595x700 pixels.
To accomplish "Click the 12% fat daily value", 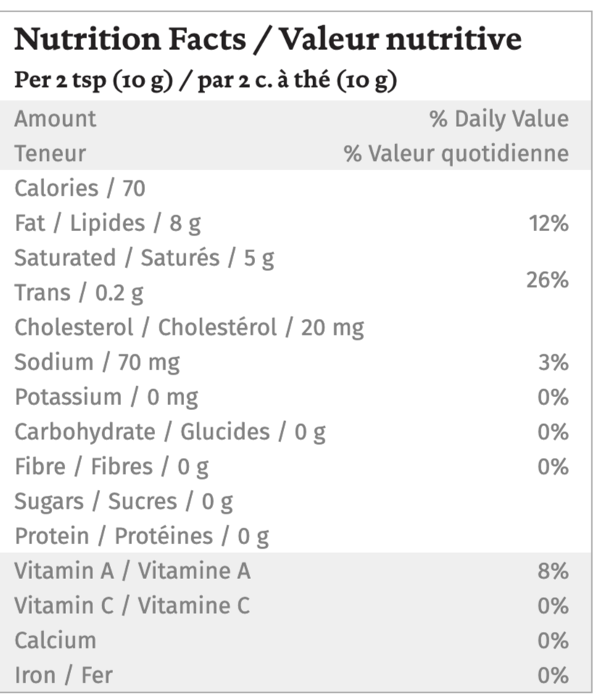I will [548, 224].
